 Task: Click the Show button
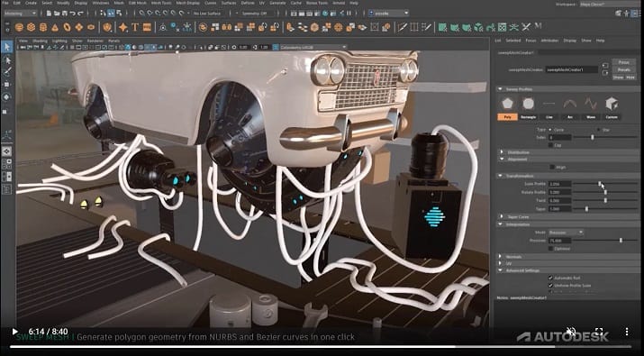[618, 78]
